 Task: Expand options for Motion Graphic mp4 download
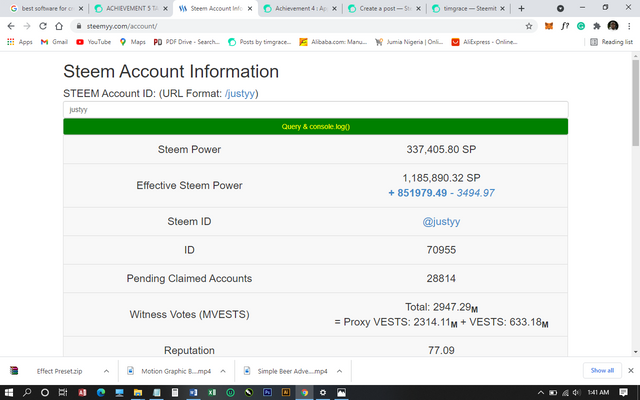223,371
